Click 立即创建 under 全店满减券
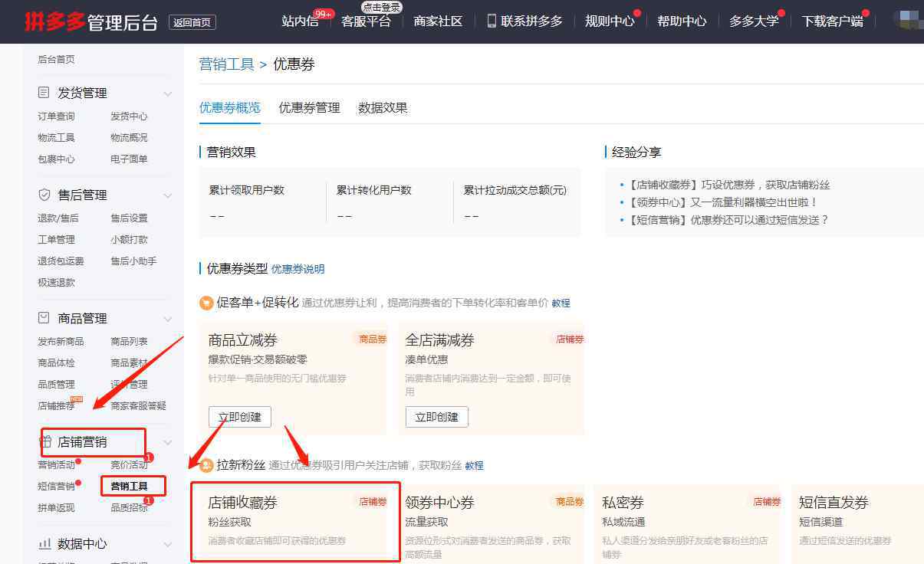 pyautogui.click(x=437, y=417)
